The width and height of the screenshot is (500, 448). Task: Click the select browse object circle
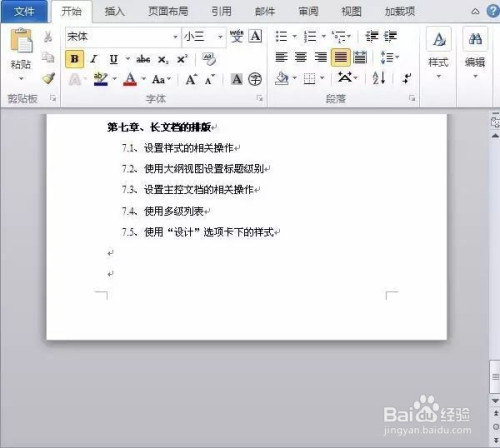496,427
